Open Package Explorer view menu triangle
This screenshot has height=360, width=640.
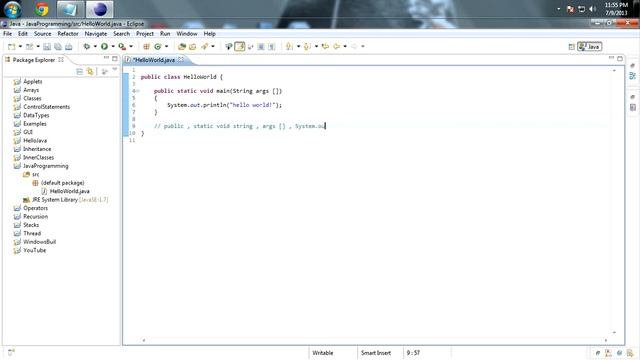pyautogui.click(x=114, y=69)
